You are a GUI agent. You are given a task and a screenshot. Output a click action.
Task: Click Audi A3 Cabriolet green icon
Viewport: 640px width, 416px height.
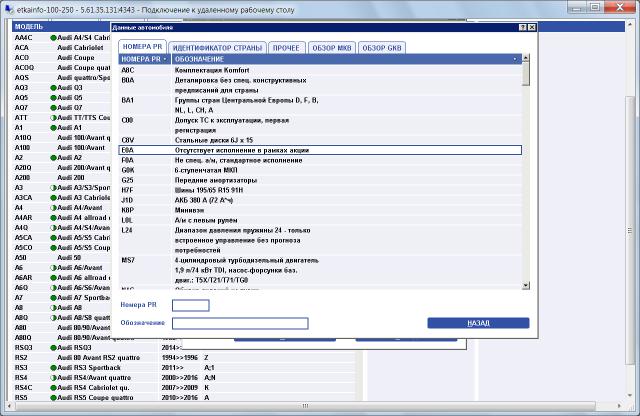[x=53, y=198]
